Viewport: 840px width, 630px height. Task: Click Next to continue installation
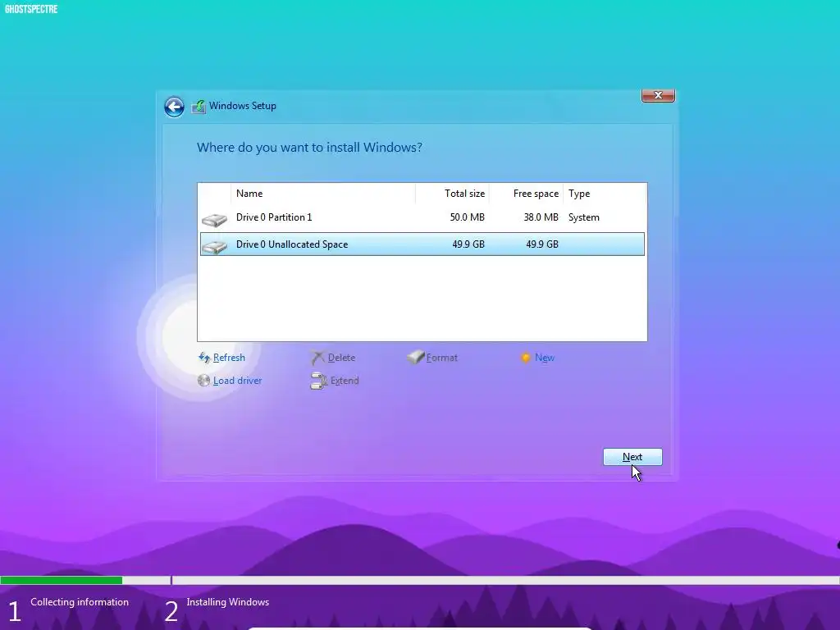[632, 457]
